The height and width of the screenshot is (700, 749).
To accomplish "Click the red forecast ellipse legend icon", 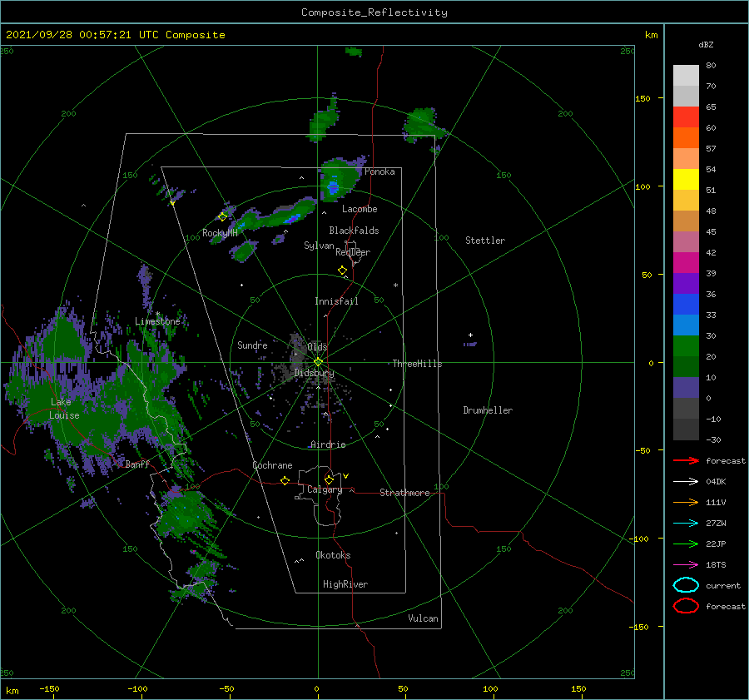I will click(686, 606).
